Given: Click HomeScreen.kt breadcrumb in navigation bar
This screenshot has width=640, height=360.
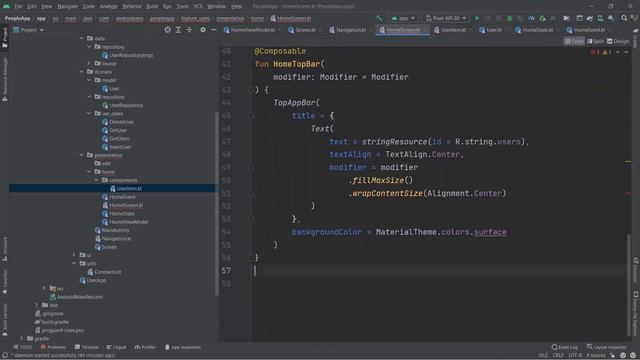Looking at the screenshot, I should pyautogui.click(x=294, y=18).
